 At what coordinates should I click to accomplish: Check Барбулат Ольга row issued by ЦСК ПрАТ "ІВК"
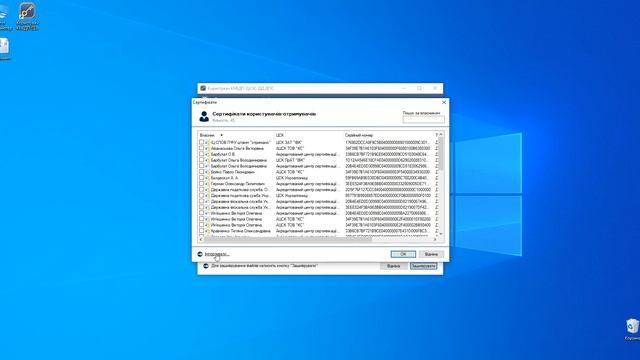[202, 160]
